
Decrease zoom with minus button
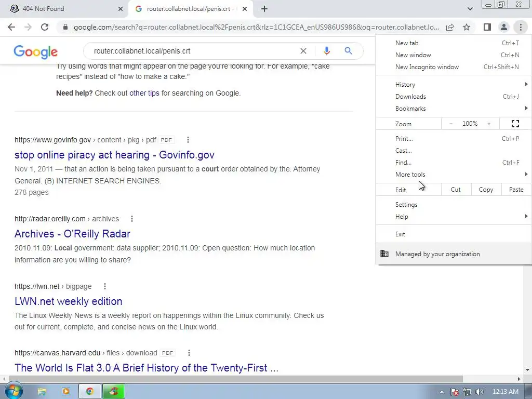pyautogui.click(x=451, y=124)
